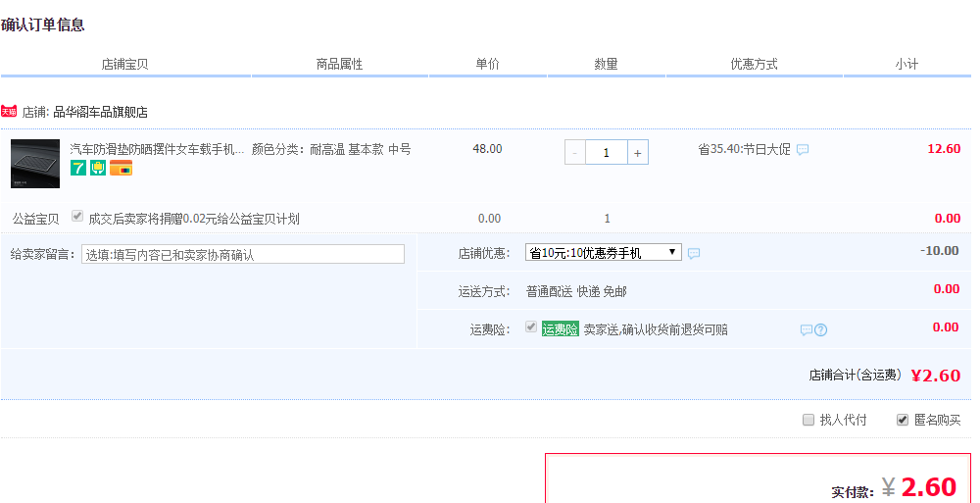Click the unit price 48.00

[487, 149]
